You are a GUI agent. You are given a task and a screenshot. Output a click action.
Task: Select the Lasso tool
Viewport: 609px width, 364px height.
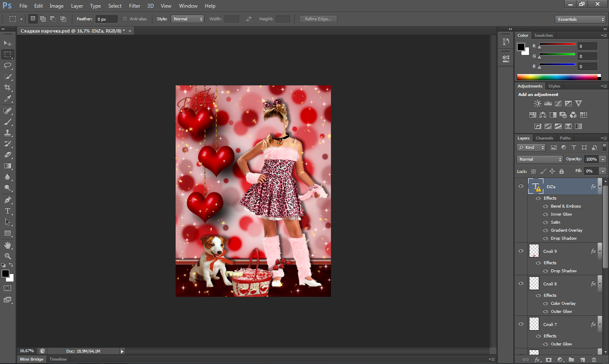pos(8,66)
